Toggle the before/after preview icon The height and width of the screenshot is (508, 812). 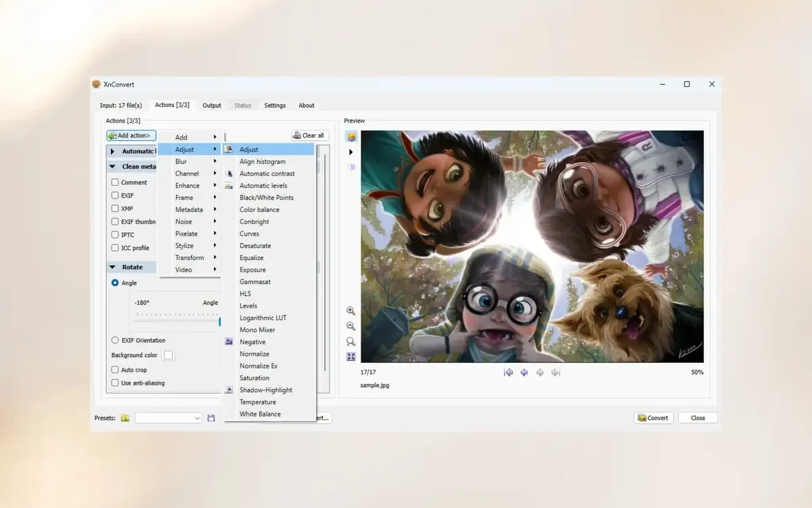(x=351, y=137)
